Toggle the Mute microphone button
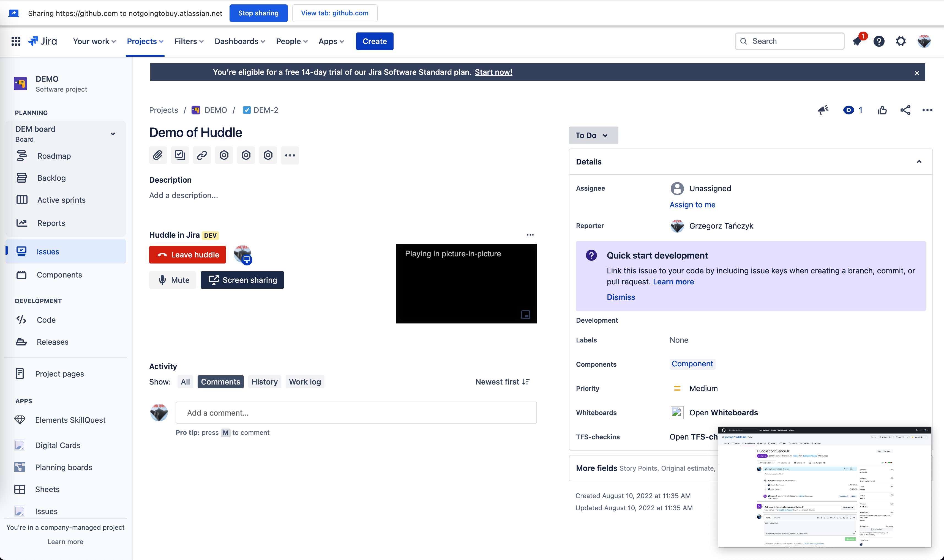This screenshot has height=560, width=944. tap(173, 280)
